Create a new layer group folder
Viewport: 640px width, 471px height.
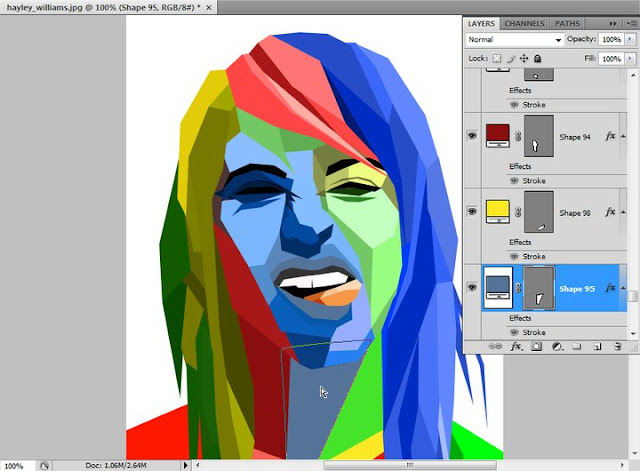pyautogui.click(x=576, y=347)
